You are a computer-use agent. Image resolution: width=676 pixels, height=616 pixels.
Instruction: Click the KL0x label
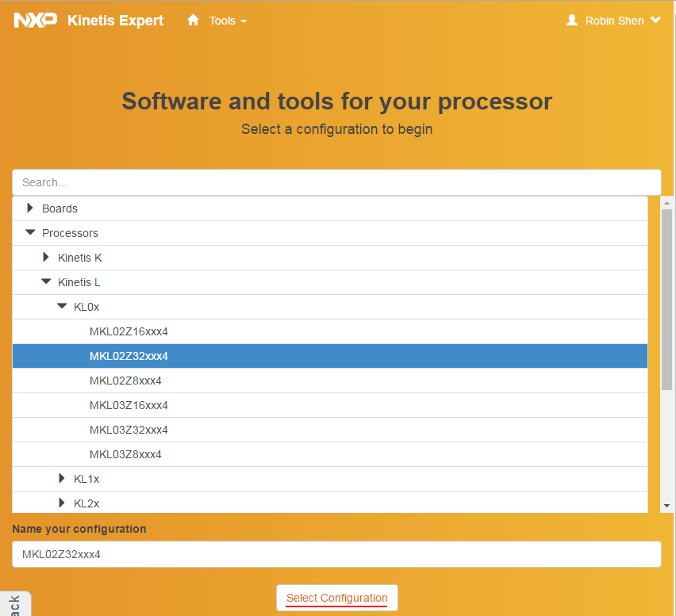86,307
